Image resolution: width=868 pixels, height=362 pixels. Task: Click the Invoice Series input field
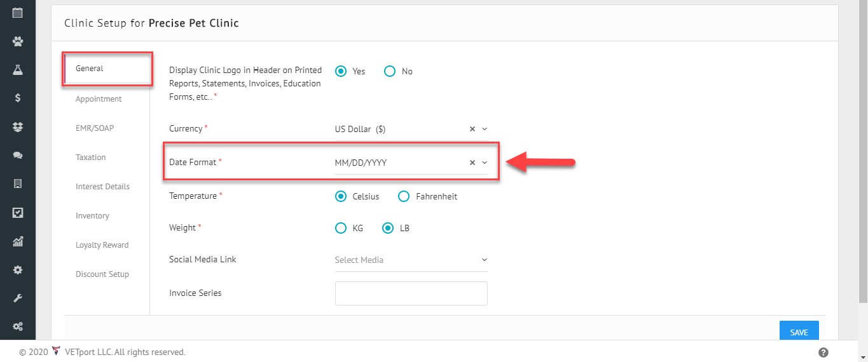tap(411, 293)
